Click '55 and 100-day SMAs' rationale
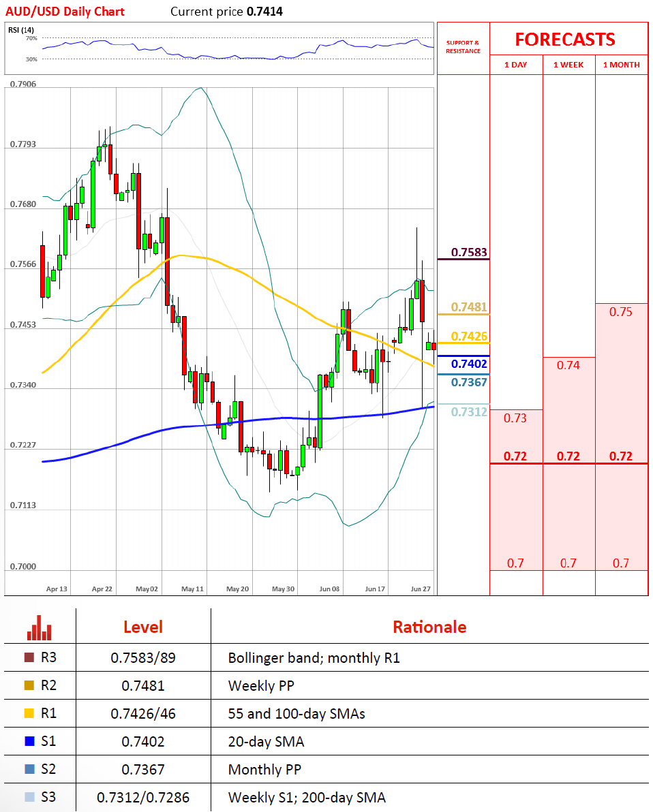The height and width of the screenshot is (812, 653). [297, 714]
